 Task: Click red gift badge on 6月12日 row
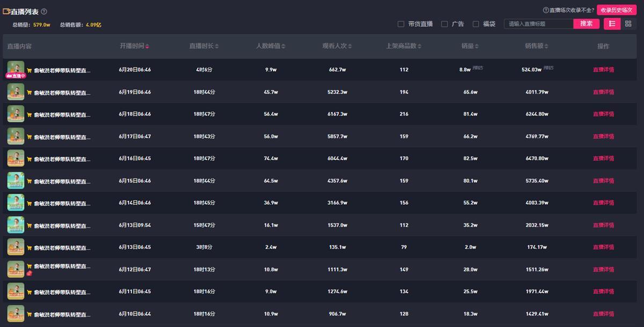[x=30, y=273]
